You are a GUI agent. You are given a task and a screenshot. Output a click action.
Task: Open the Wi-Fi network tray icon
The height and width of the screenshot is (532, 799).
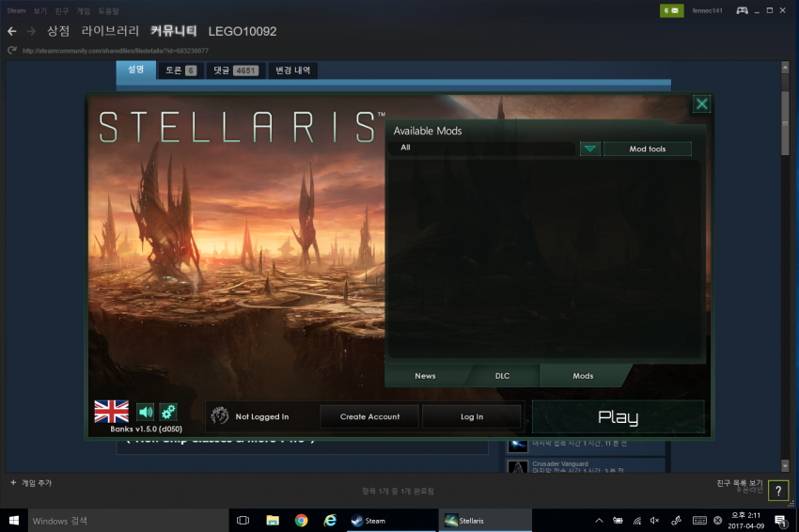tap(637, 521)
